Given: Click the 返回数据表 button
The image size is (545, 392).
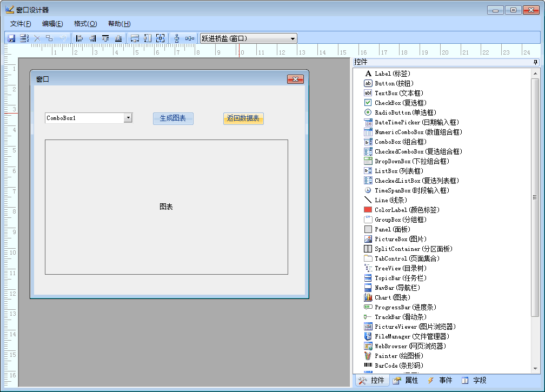Looking at the screenshot, I should click(243, 118).
